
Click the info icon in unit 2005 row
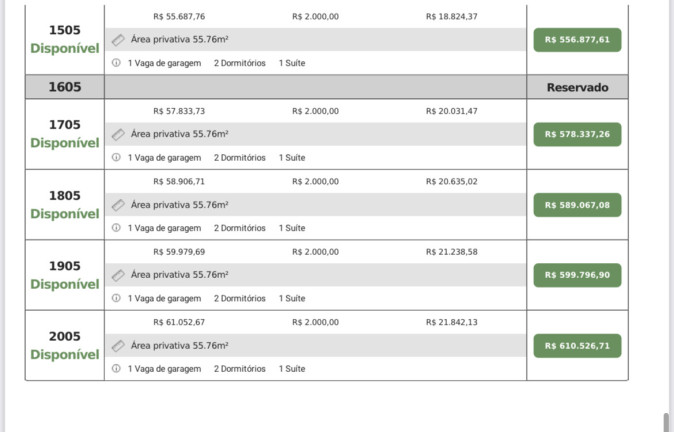[x=116, y=368]
